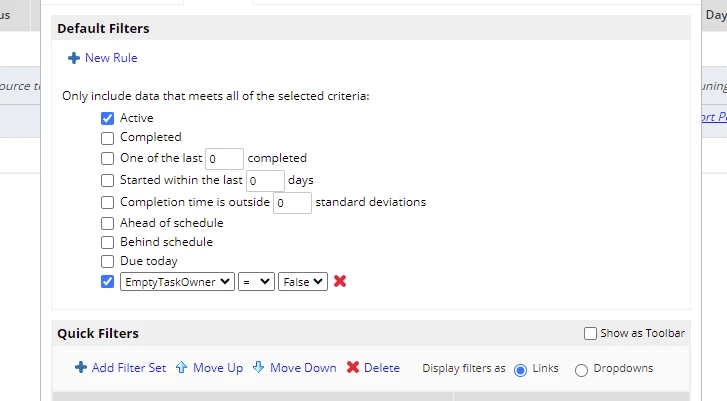Image resolution: width=727 pixels, height=401 pixels.
Task: Click the red Delete X icon
Action: coord(353,367)
